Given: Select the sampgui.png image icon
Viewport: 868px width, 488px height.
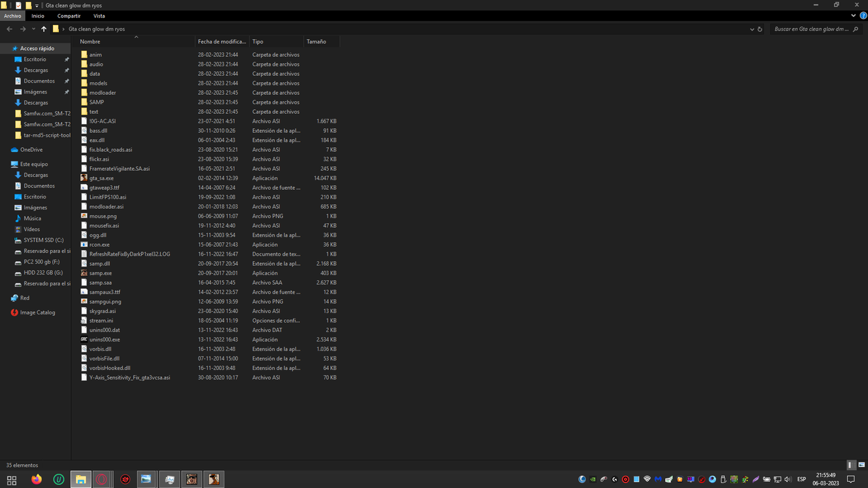Looking at the screenshot, I should (84, 302).
